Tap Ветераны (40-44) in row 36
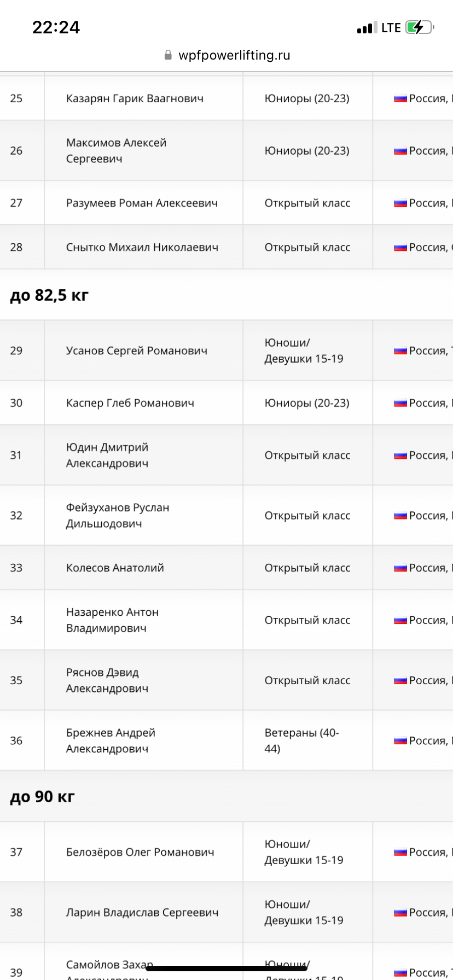 tap(301, 740)
